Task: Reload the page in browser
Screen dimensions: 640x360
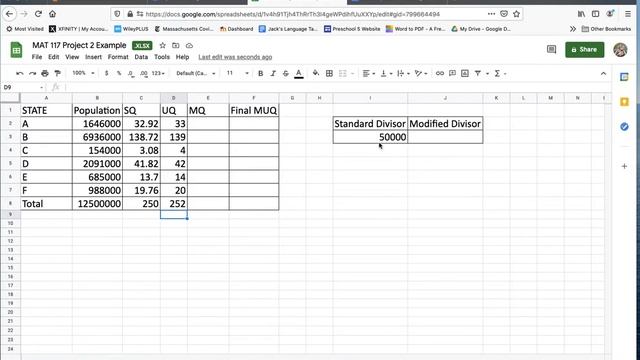Action: click(x=38, y=14)
